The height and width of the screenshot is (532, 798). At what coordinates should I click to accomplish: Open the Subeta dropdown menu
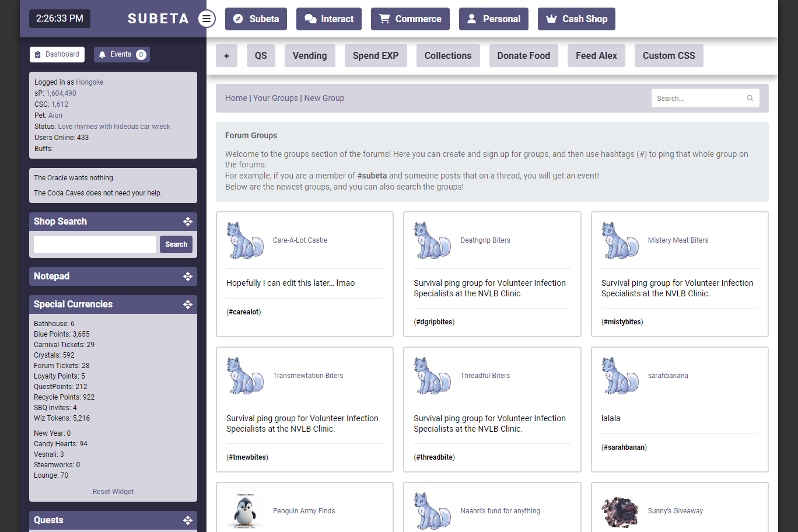256,19
